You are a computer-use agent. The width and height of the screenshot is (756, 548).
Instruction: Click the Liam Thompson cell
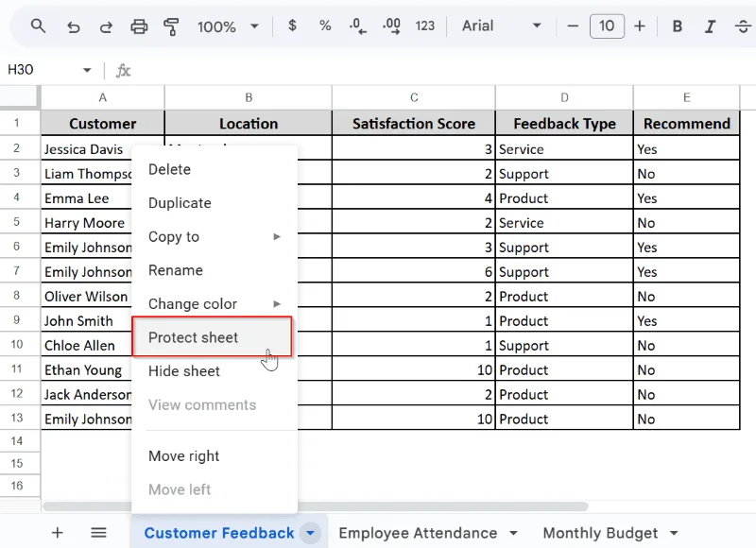click(x=86, y=174)
